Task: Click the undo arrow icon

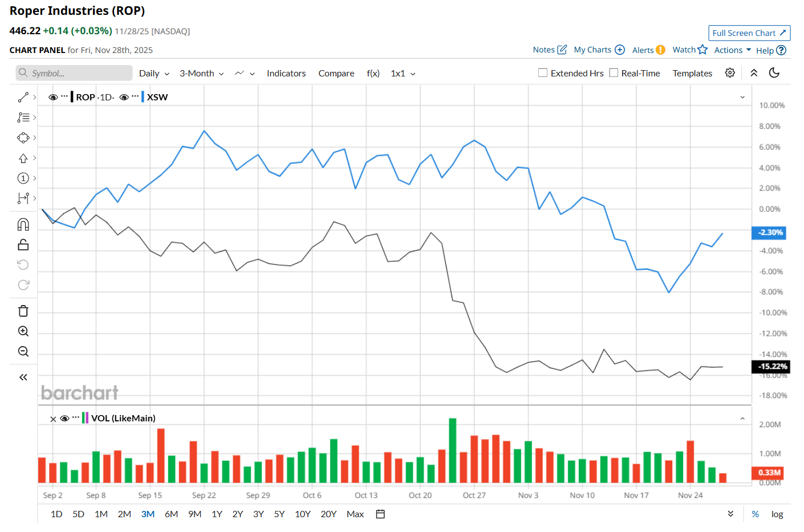Action: (x=23, y=265)
